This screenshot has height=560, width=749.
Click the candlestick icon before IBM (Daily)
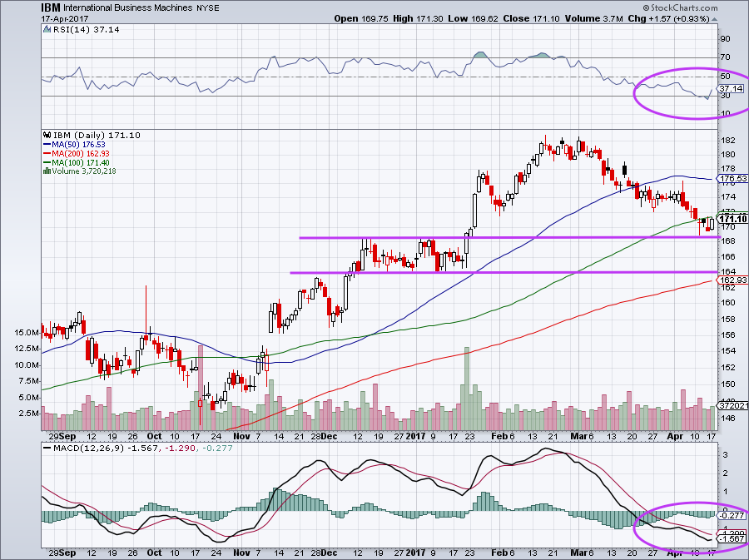click(47, 135)
